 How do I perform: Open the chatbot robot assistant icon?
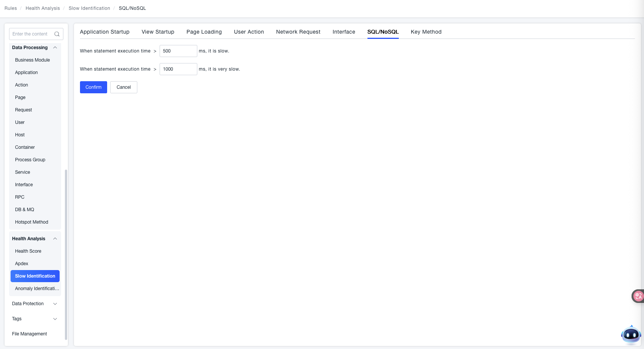630,334
